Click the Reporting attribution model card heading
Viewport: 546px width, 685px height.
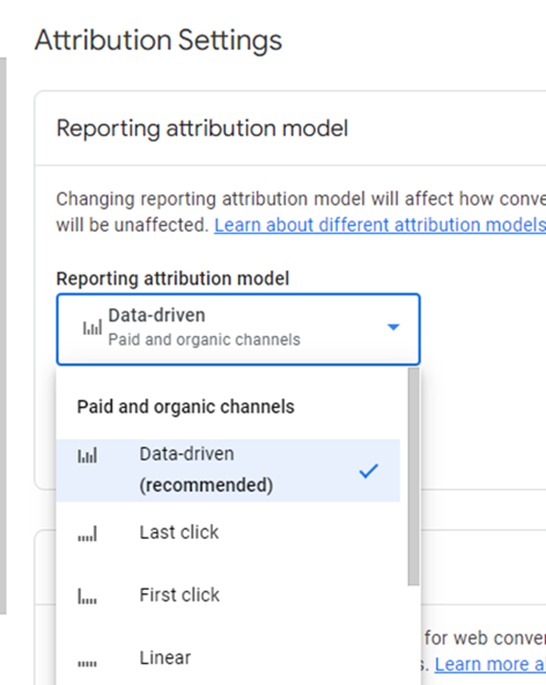pyautogui.click(x=202, y=128)
